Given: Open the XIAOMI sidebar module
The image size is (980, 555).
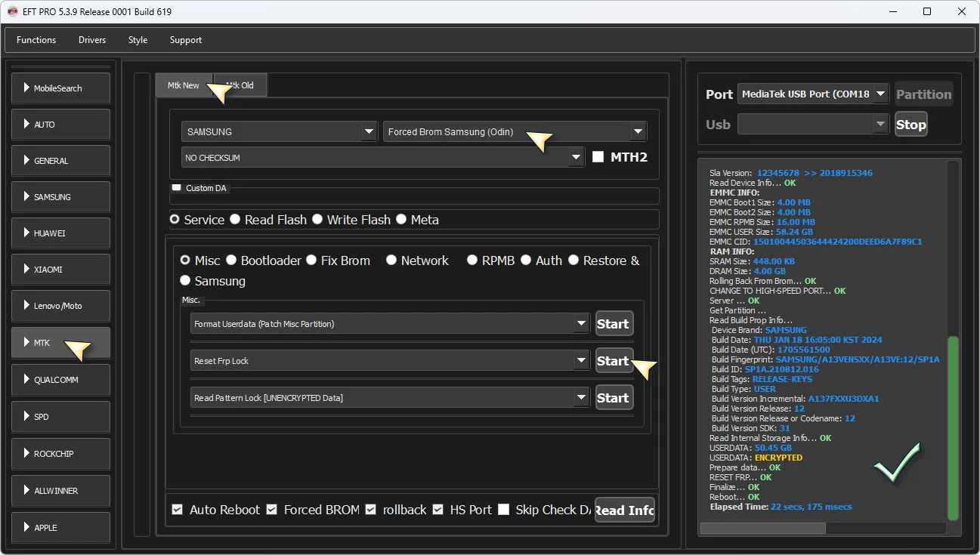Looking at the screenshot, I should coord(60,270).
